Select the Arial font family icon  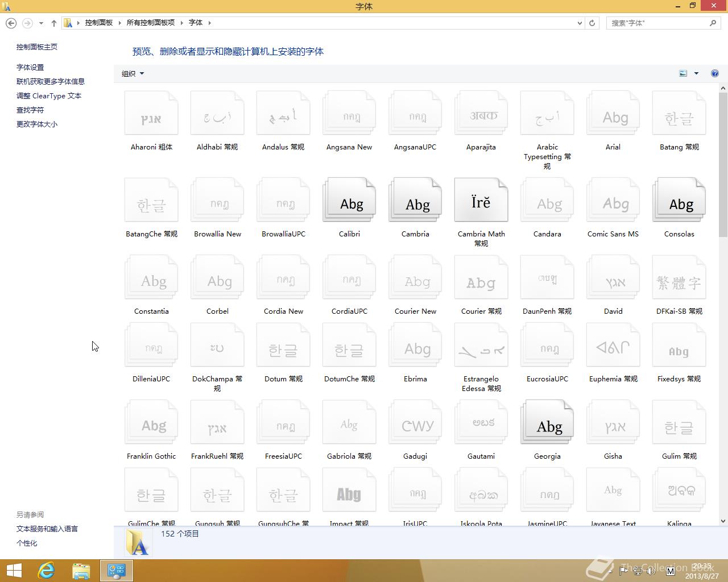(613, 113)
